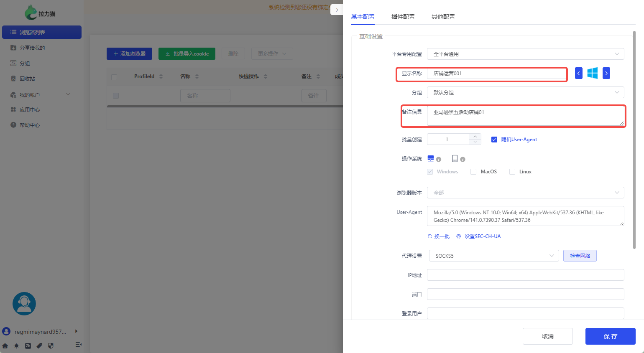Click the 检查网络 button

[x=580, y=256]
